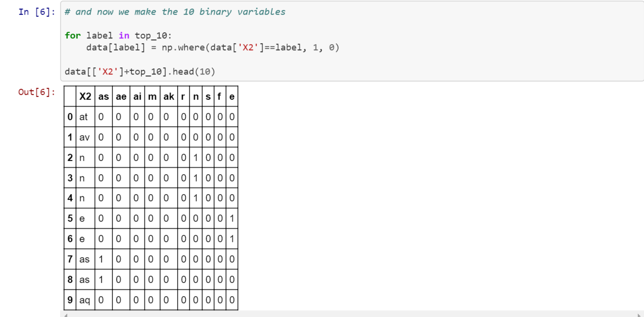Click the scrollbar's right arrow
The width and height of the screenshot is (644, 317).
639,315
